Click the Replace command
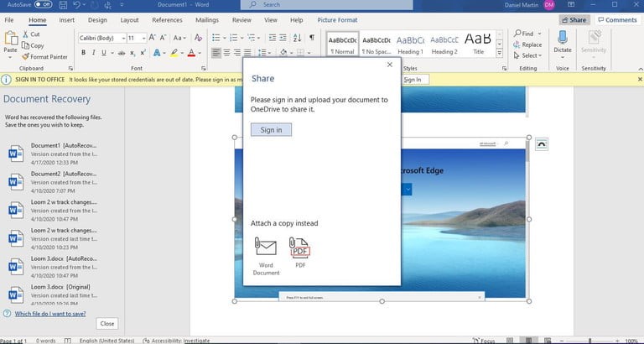Screen dimensions: 644x344 [527, 44]
